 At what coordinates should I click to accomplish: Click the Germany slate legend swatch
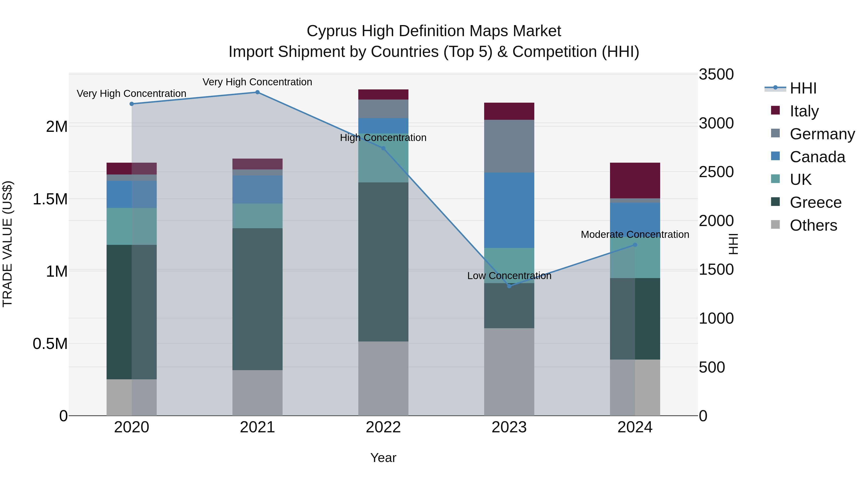click(x=775, y=133)
